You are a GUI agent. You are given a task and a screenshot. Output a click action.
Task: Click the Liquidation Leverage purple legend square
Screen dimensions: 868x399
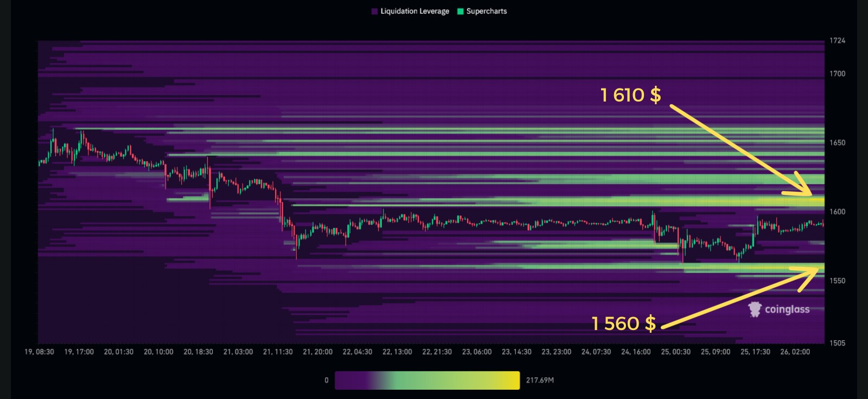pos(374,11)
